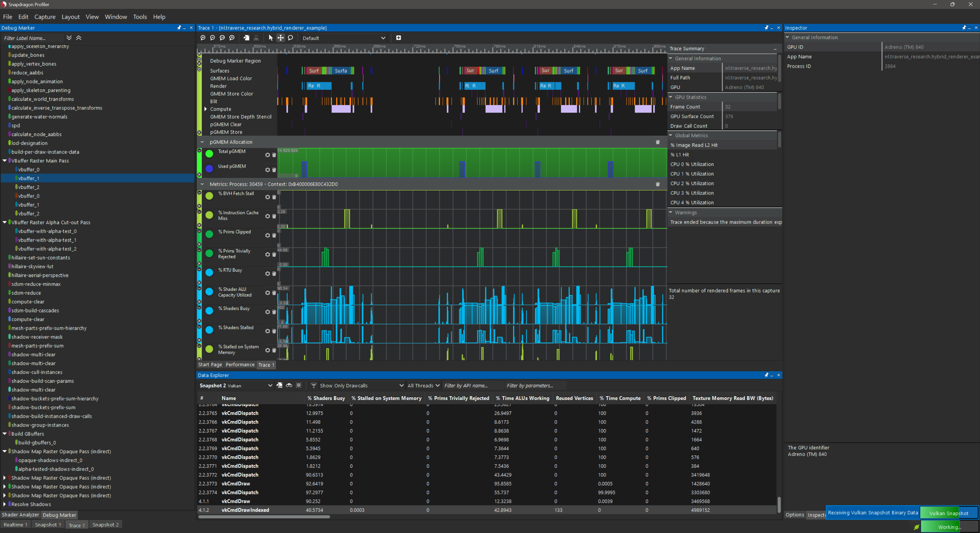980x533 pixels.
Task: Open settings gear for % BVH Fetch Stall
Action: click(x=267, y=197)
